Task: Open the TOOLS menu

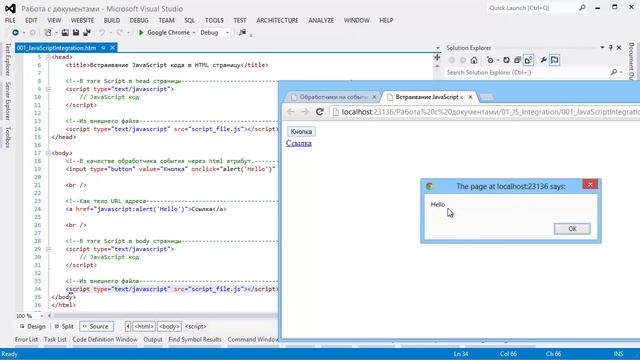Action: (x=214, y=20)
